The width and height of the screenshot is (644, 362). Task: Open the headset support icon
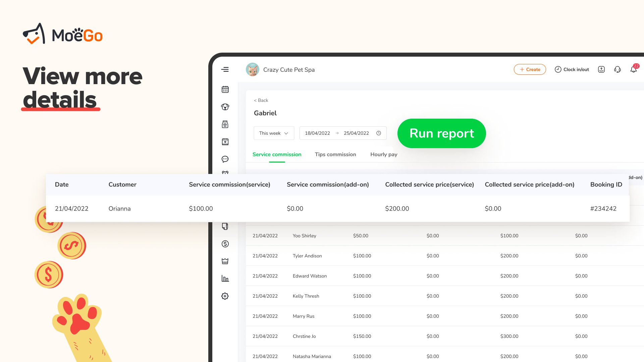point(618,69)
